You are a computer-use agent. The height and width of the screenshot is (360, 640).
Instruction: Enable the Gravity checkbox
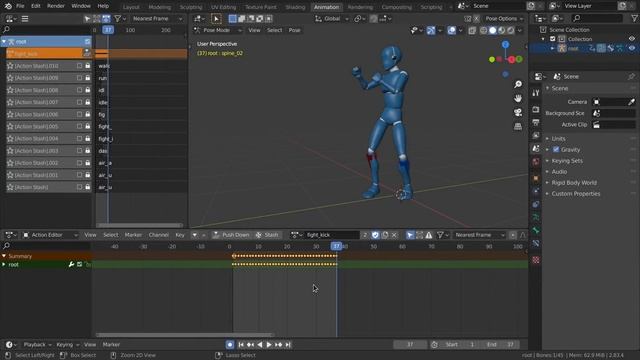(556, 149)
